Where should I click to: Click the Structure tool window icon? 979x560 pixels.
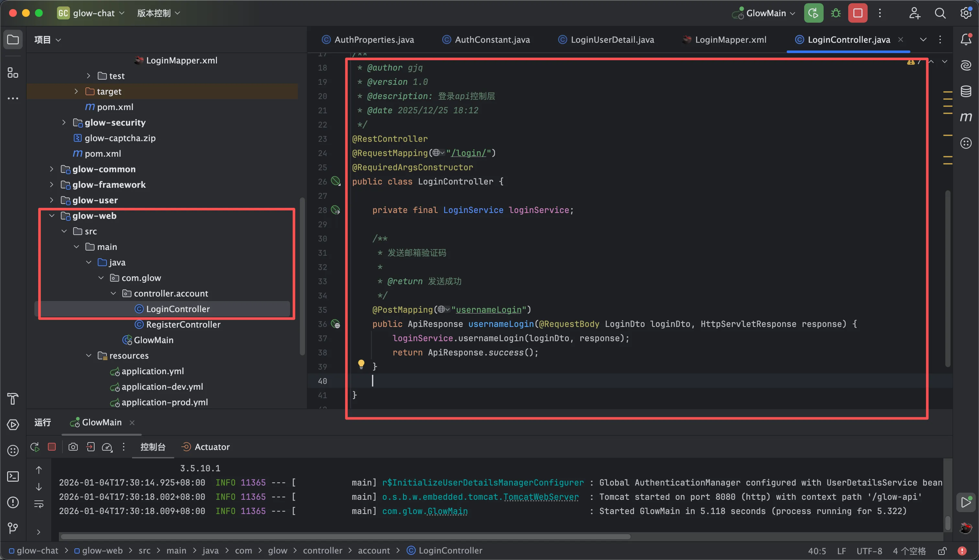[x=13, y=72]
